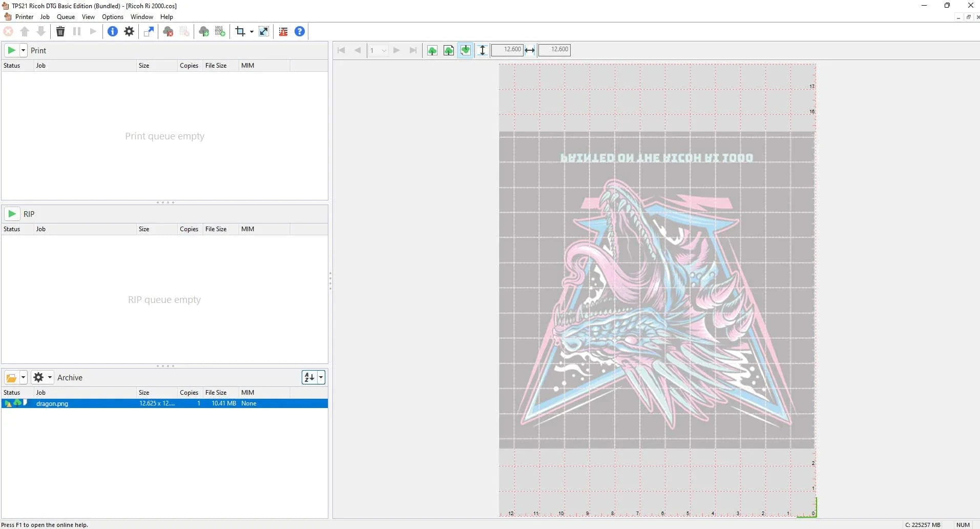The width and height of the screenshot is (980, 529).
Task: Expand the Archive folder open dropdown arrow
Action: 23,378
